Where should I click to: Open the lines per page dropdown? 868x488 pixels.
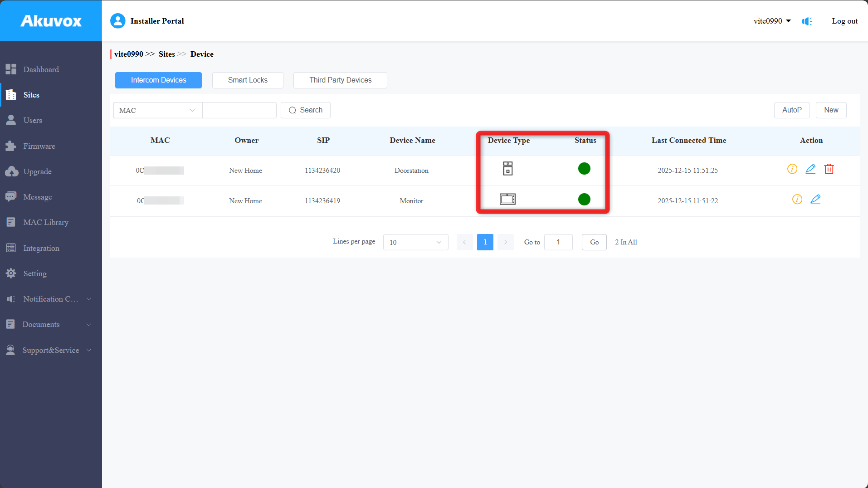[415, 242]
